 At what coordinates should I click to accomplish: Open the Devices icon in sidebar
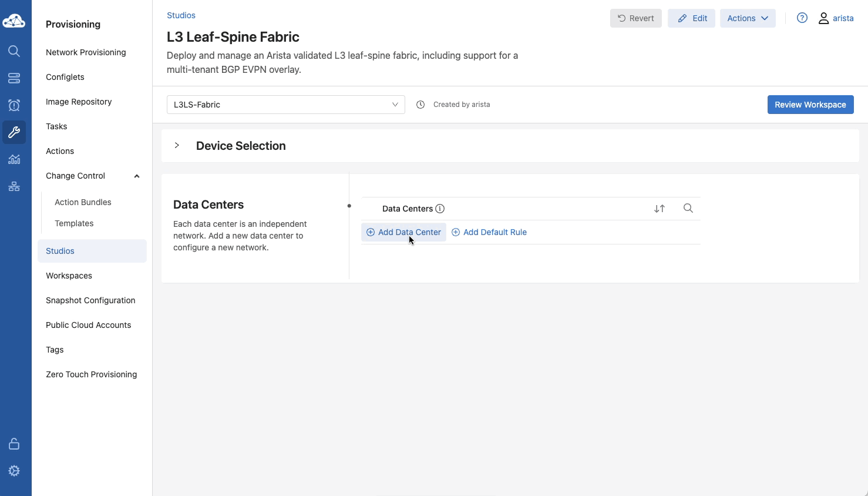pyautogui.click(x=14, y=78)
